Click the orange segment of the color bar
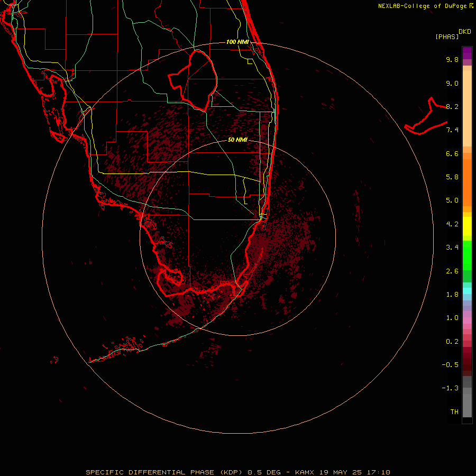 [467, 182]
